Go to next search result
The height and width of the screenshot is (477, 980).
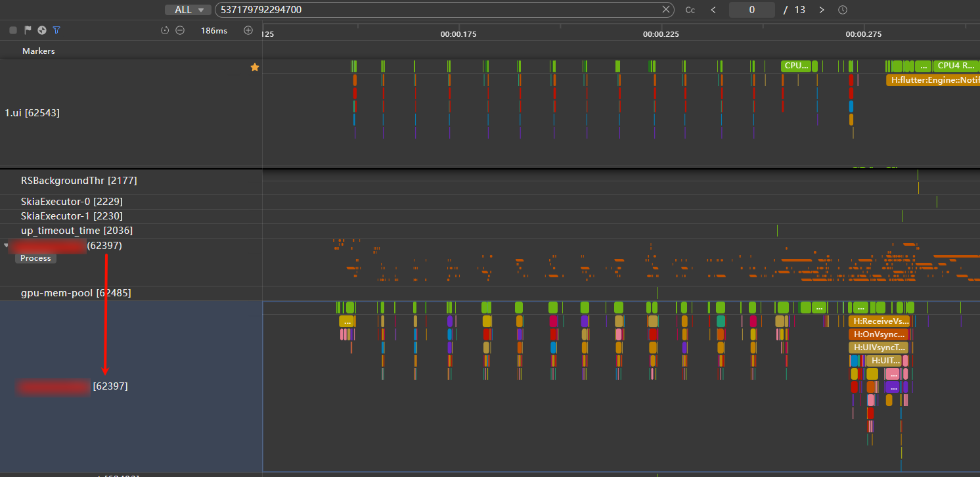click(x=821, y=10)
